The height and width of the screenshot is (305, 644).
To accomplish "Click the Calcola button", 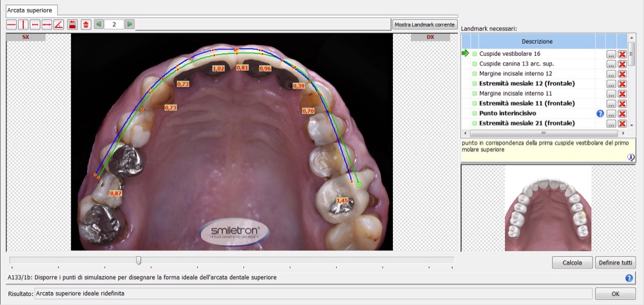I will [572, 263].
